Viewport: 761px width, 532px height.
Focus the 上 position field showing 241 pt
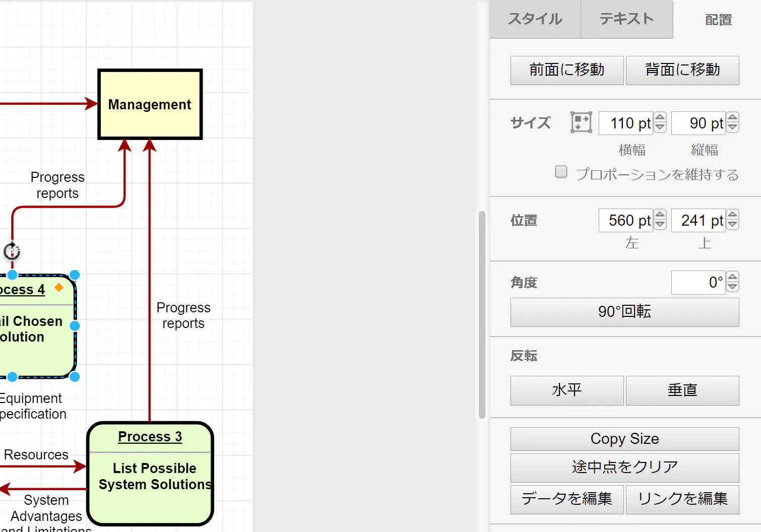699,220
